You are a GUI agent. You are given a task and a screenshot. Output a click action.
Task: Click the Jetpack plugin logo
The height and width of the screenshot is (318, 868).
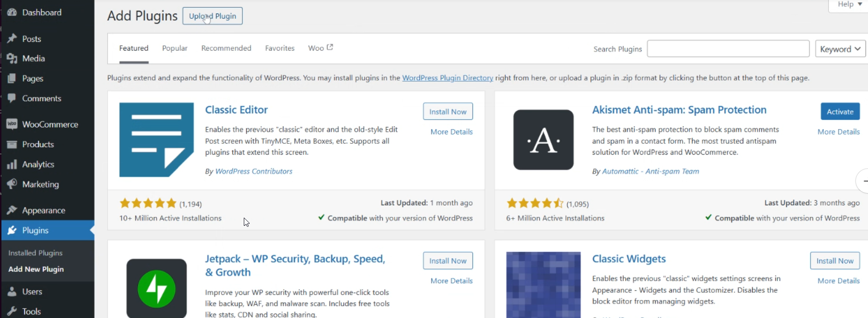click(156, 289)
